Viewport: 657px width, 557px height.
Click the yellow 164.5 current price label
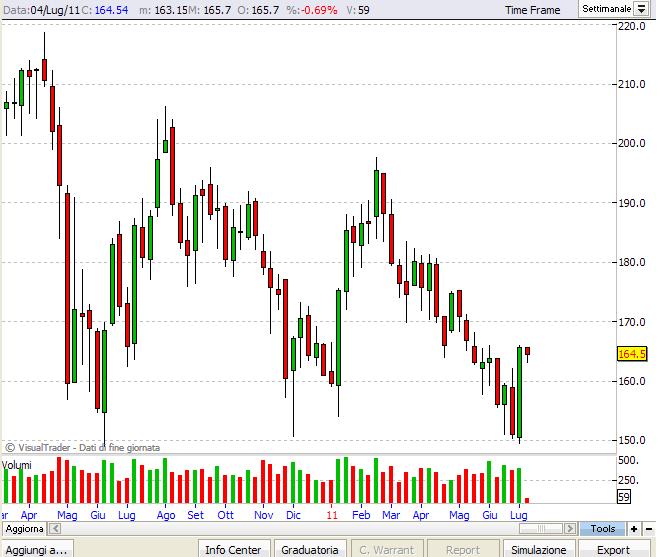click(x=633, y=354)
